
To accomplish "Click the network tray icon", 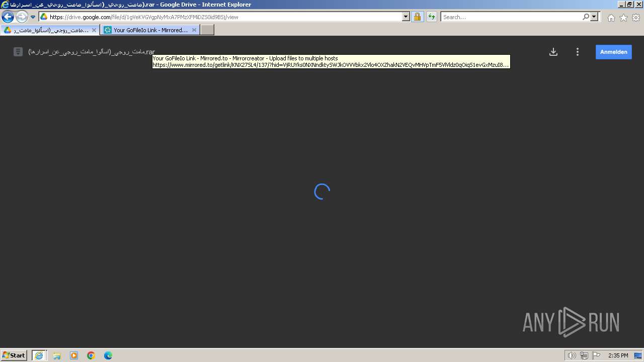I will click(x=584, y=355).
